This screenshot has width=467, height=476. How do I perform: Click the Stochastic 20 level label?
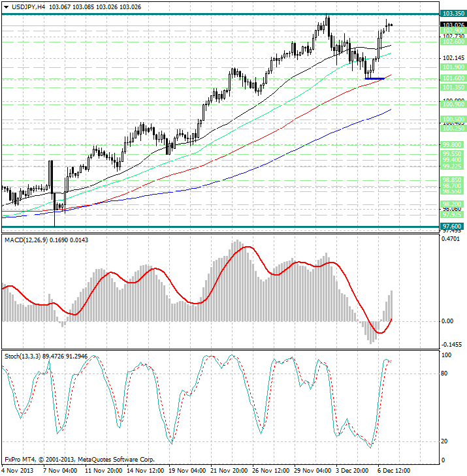coord(444,441)
